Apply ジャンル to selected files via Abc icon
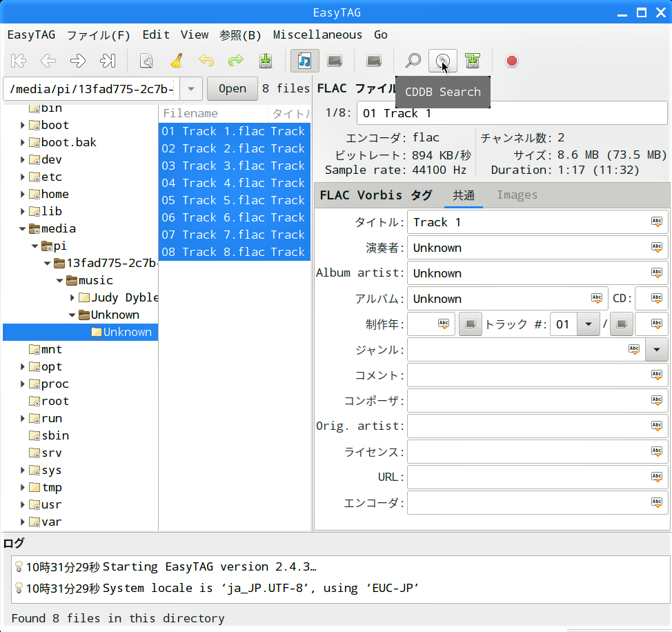 pyautogui.click(x=634, y=350)
